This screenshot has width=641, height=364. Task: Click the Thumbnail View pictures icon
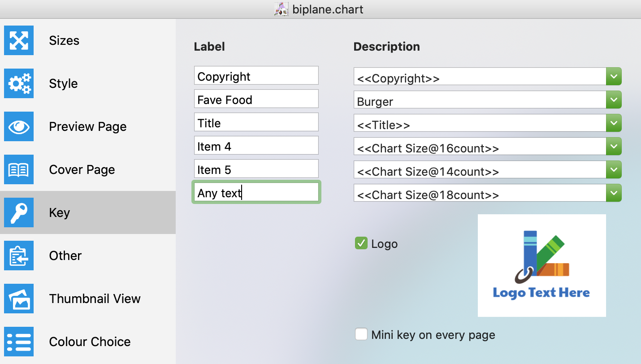click(19, 299)
